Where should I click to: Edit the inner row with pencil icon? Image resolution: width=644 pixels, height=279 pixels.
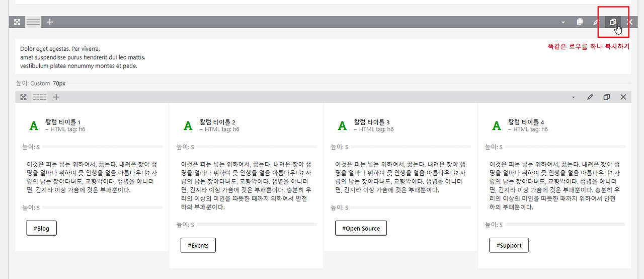pyautogui.click(x=590, y=97)
